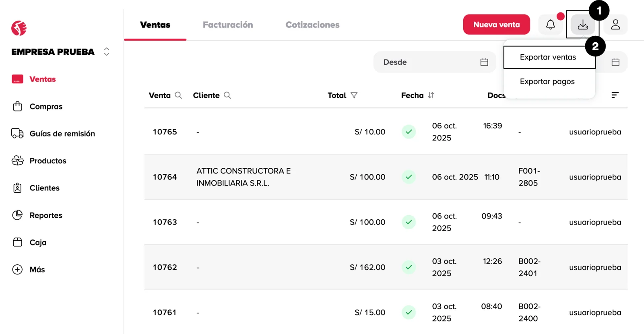The height and width of the screenshot is (334, 644).
Task: Open Productos in the sidebar
Action: pyautogui.click(x=47, y=161)
